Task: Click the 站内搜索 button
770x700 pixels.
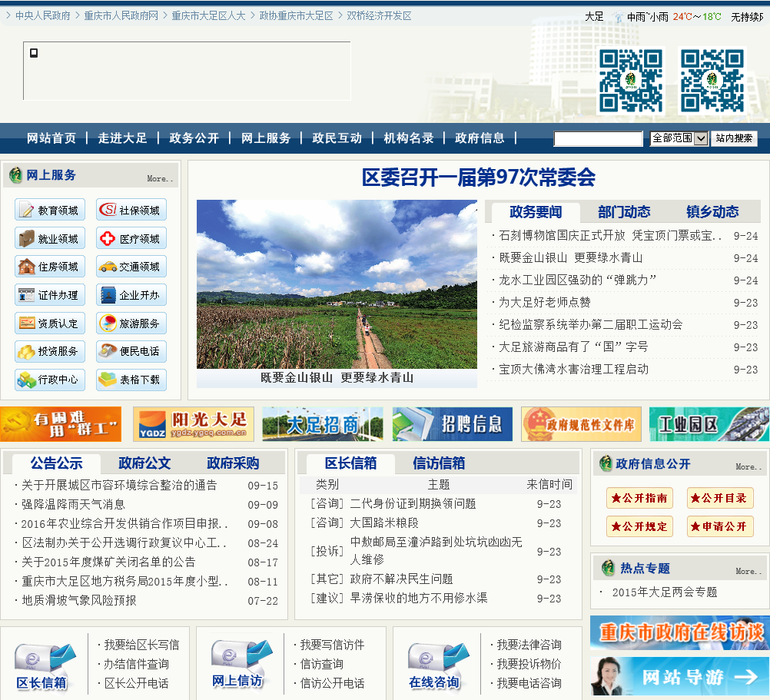Action: coord(734,138)
